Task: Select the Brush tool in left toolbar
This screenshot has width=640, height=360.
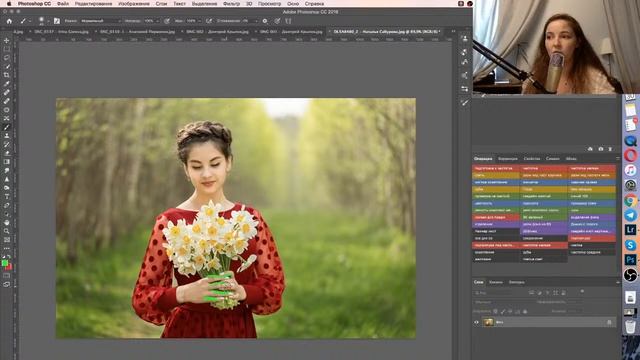Action: (x=7, y=127)
